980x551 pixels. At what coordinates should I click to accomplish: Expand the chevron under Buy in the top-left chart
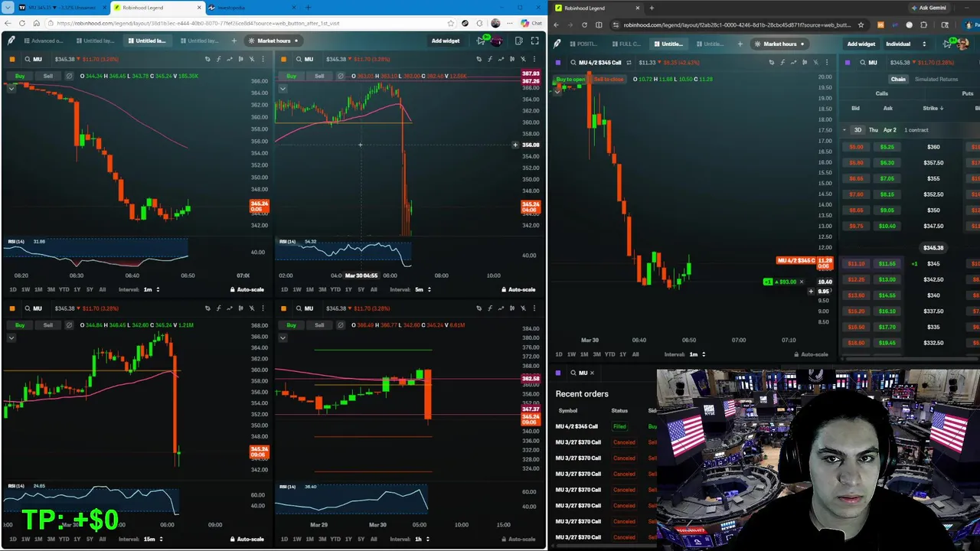[11, 88]
